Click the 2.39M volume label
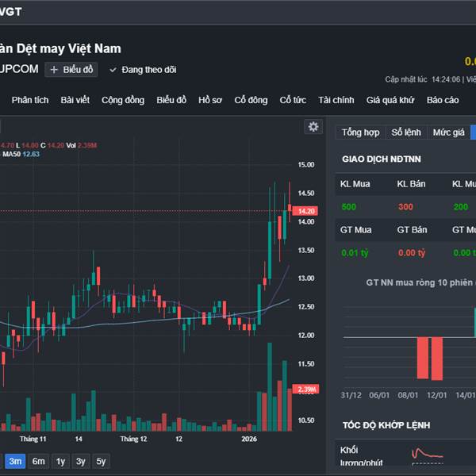 (x=305, y=390)
